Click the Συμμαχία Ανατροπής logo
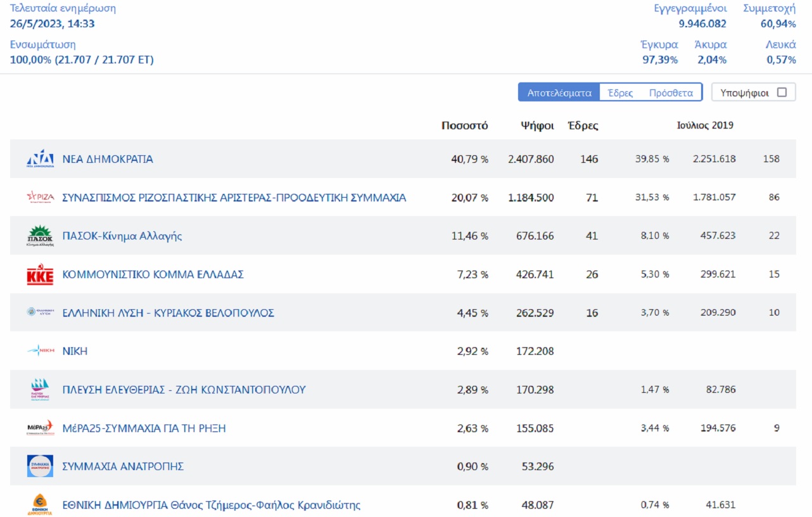The image size is (812, 517). click(40, 466)
